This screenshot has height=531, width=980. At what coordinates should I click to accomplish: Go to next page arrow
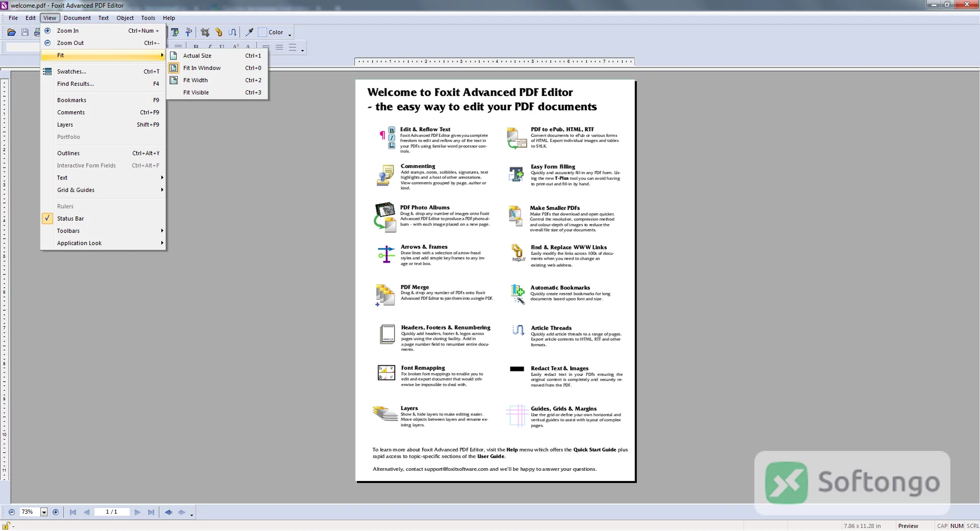coord(137,512)
